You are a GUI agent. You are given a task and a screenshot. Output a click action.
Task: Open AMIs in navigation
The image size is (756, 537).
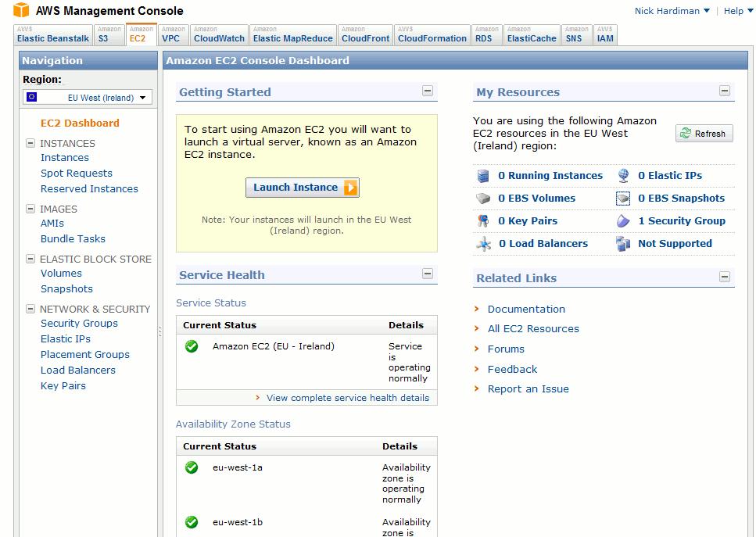(x=52, y=224)
